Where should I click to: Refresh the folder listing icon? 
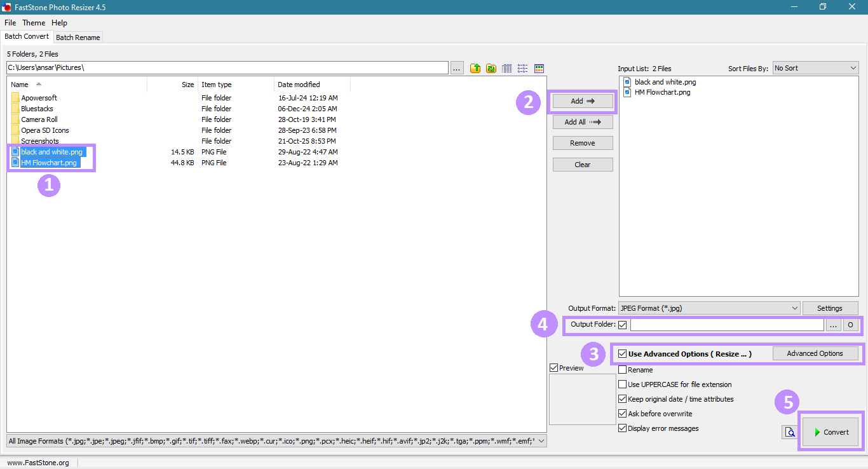491,68
